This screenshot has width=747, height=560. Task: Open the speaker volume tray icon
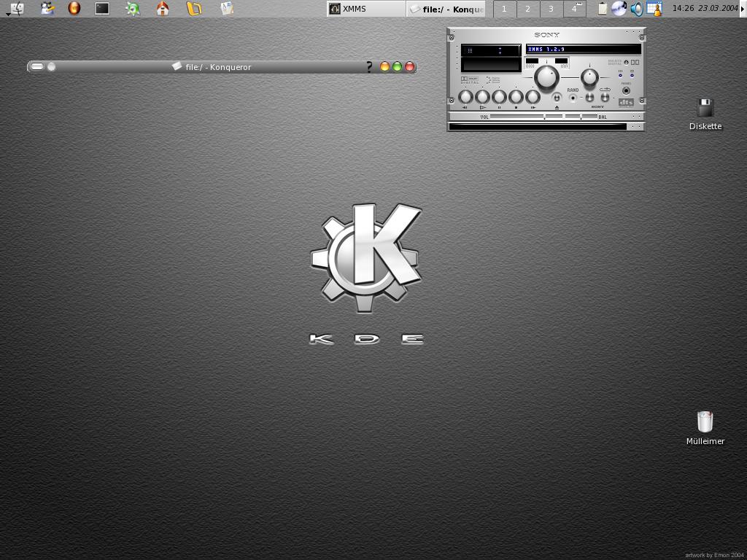pyautogui.click(x=636, y=9)
